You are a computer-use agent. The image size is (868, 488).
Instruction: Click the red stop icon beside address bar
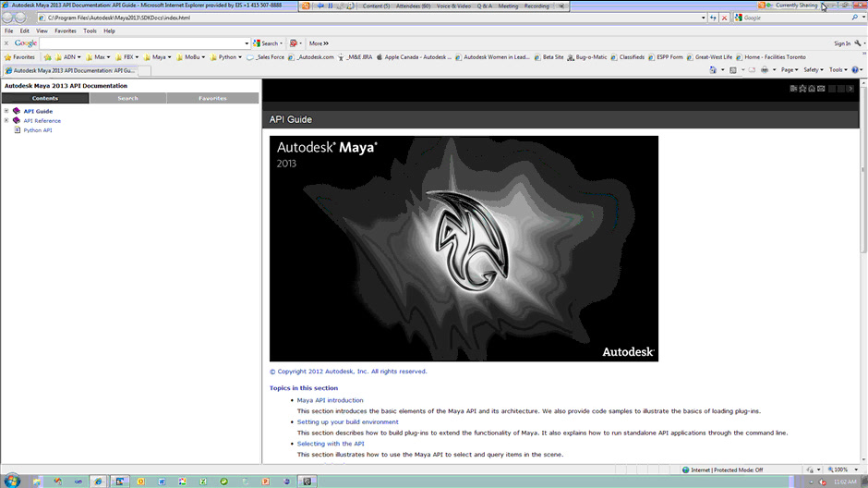tap(724, 18)
